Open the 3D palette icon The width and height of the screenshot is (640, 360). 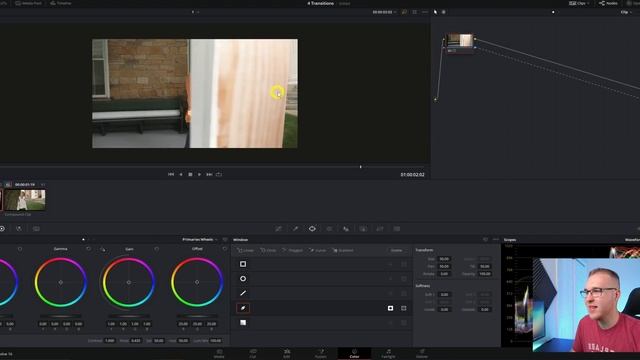point(397,229)
